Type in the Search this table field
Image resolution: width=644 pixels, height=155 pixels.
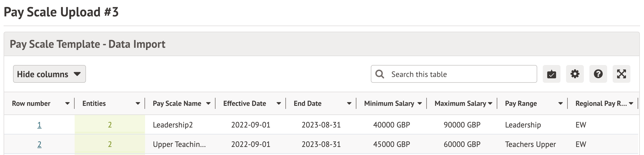[460, 74]
